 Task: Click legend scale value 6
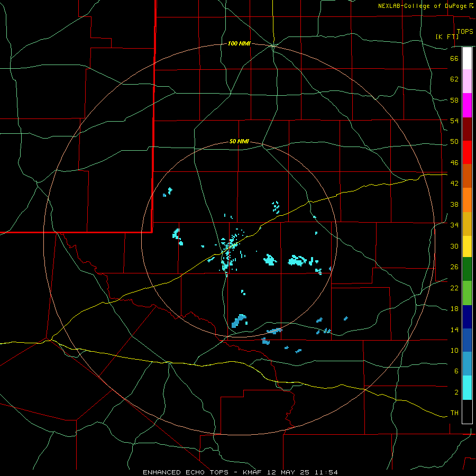tap(456, 371)
